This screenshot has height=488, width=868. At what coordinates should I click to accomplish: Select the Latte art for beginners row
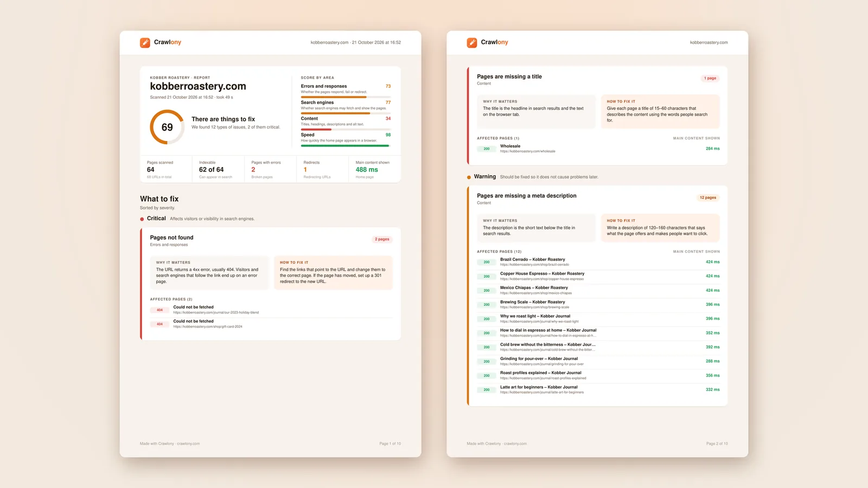598,389
